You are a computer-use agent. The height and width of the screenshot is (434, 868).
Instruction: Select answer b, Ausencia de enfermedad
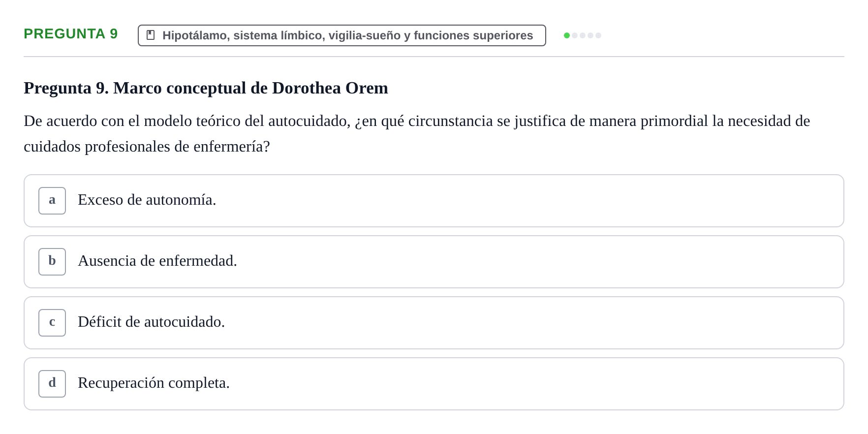[434, 262]
